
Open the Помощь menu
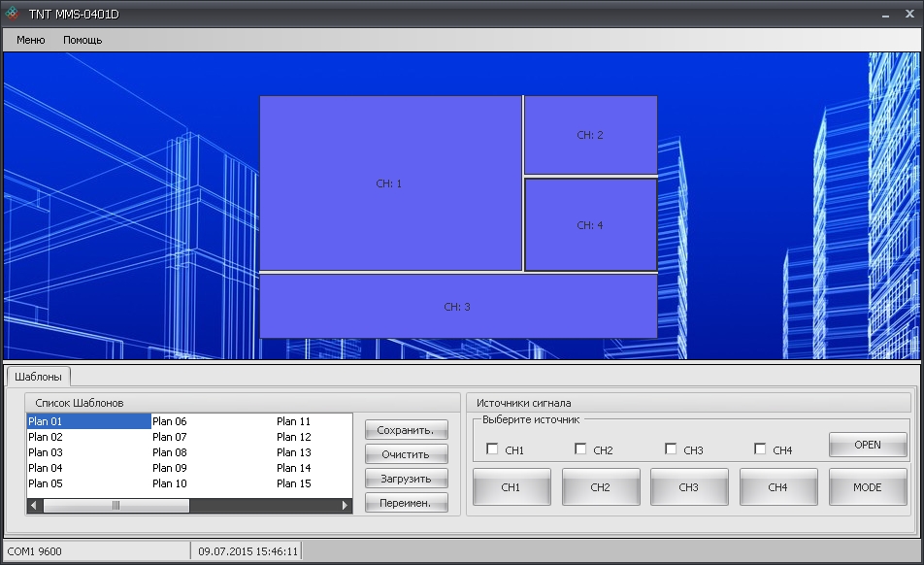82,40
